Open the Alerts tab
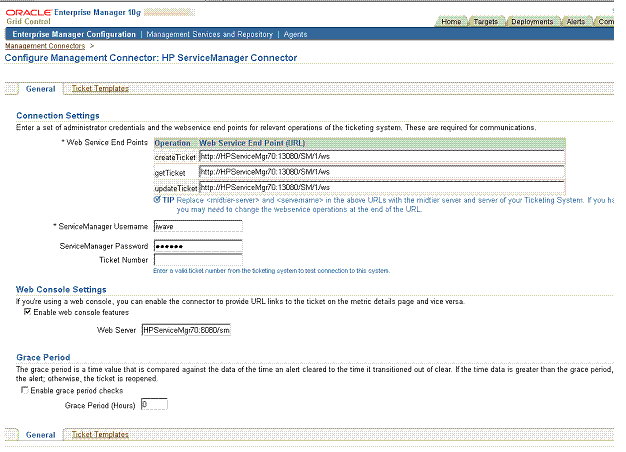 [x=576, y=22]
